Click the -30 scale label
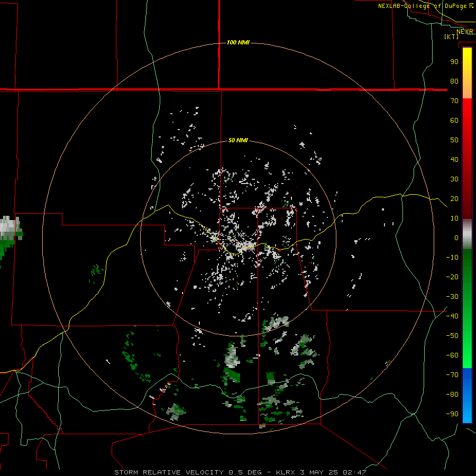 [452, 297]
